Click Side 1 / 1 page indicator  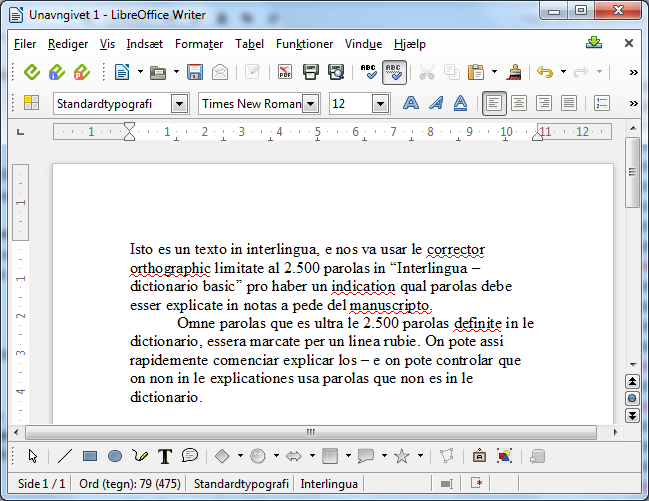(41, 484)
